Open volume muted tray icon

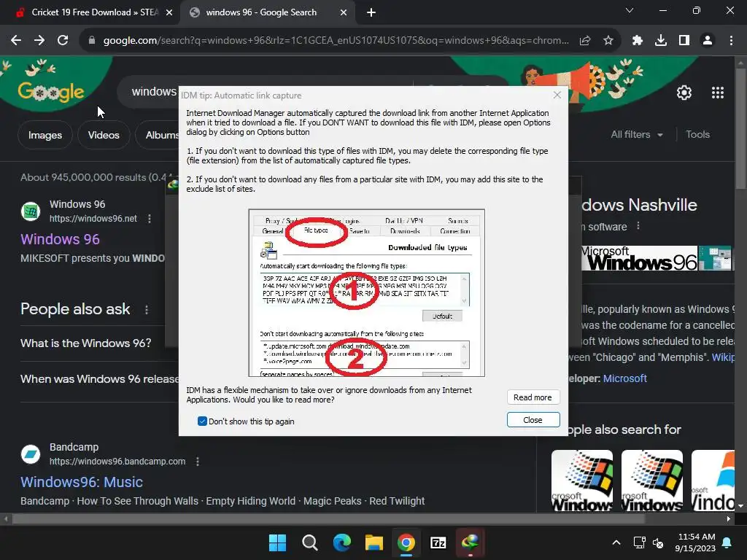(x=658, y=542)
